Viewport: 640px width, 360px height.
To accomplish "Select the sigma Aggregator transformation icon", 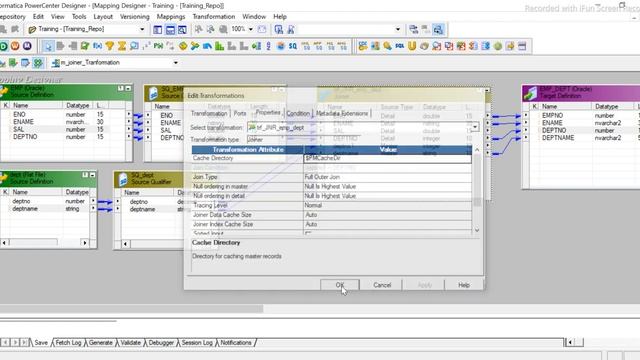I will (x=122, y=46).
